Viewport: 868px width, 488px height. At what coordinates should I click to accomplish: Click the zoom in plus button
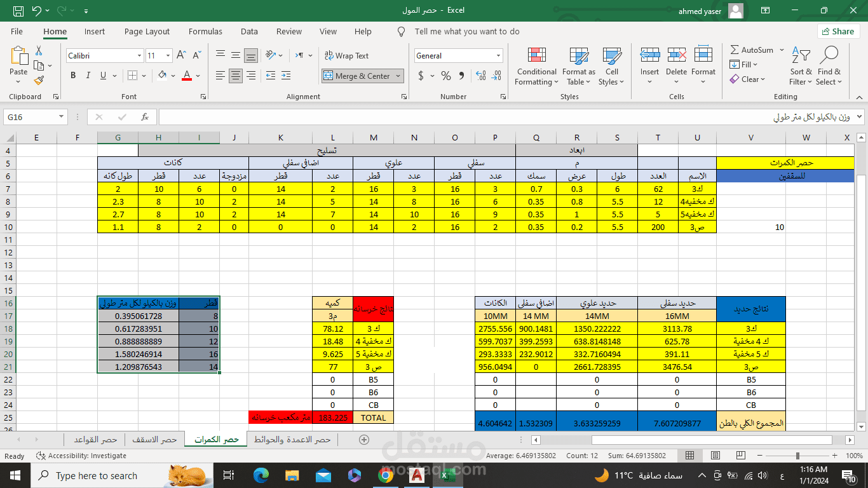click(835, 456)
